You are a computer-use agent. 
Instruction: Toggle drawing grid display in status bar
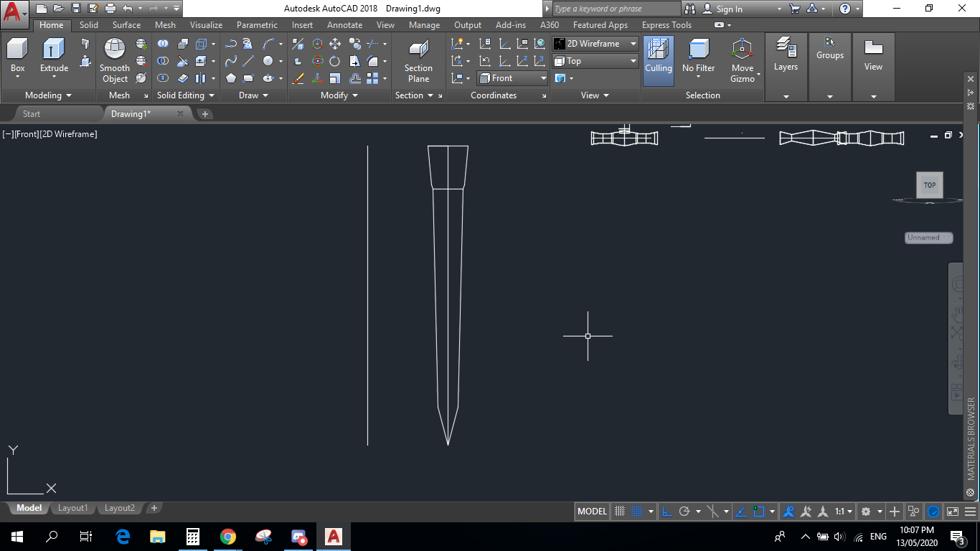pyautogui.click(x=621, y=512)
